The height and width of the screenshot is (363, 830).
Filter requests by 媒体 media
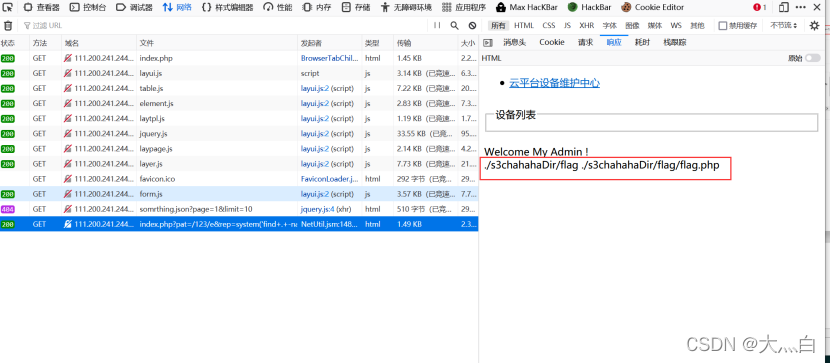pos(654,25)
